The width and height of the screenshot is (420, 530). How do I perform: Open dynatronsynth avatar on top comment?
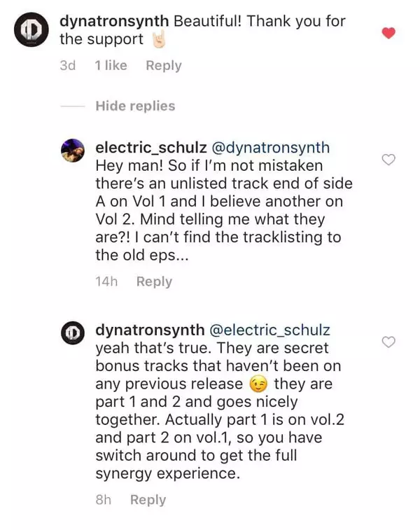[32, 30]
